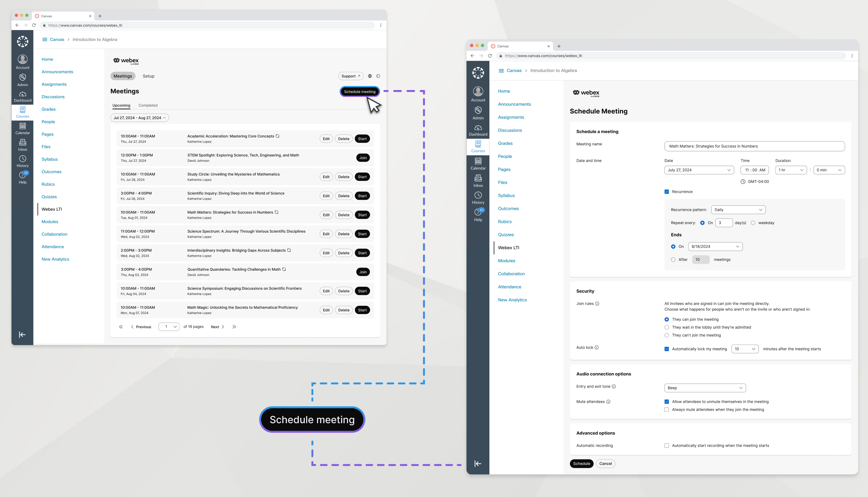
Task: Toggle the Recurrence checkbox on
Action: 666,191
